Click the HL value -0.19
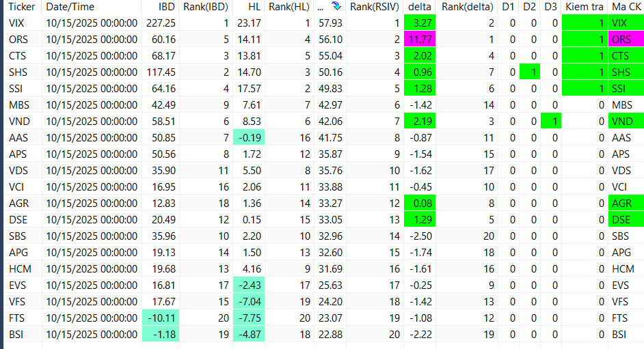Viewport: 644px width, 349px height. point(249,138)
